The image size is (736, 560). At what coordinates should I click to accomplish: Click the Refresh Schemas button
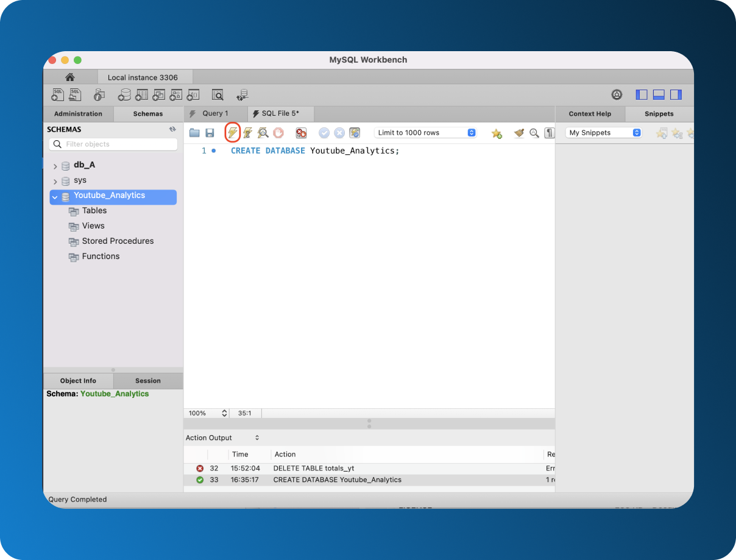[173, 129]
